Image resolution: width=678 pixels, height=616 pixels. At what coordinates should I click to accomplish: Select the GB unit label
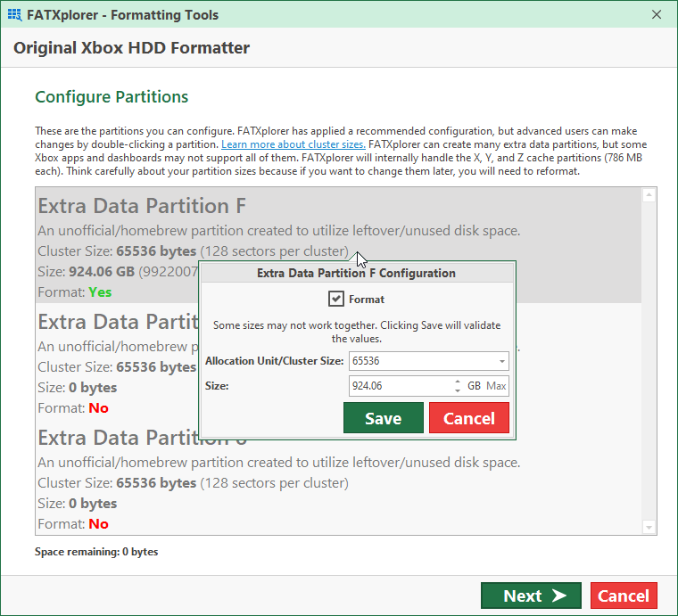[x=474, y=386]
